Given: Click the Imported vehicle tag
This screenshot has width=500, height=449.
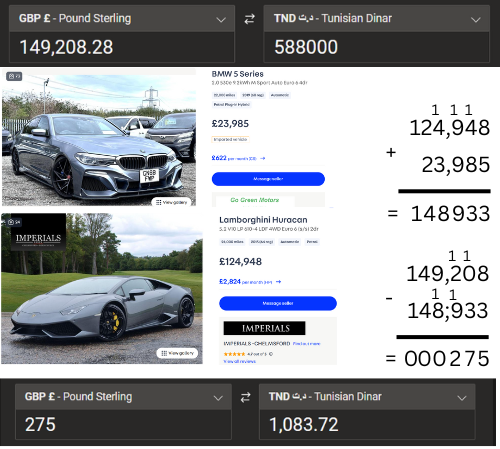Looking at the screenshot, I should click(x=230, y=140).
